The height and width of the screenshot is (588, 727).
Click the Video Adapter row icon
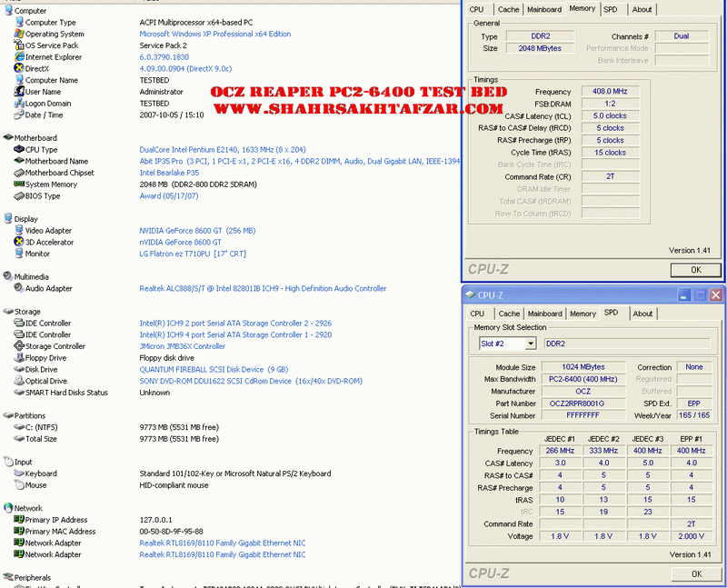tap(19, 230)
